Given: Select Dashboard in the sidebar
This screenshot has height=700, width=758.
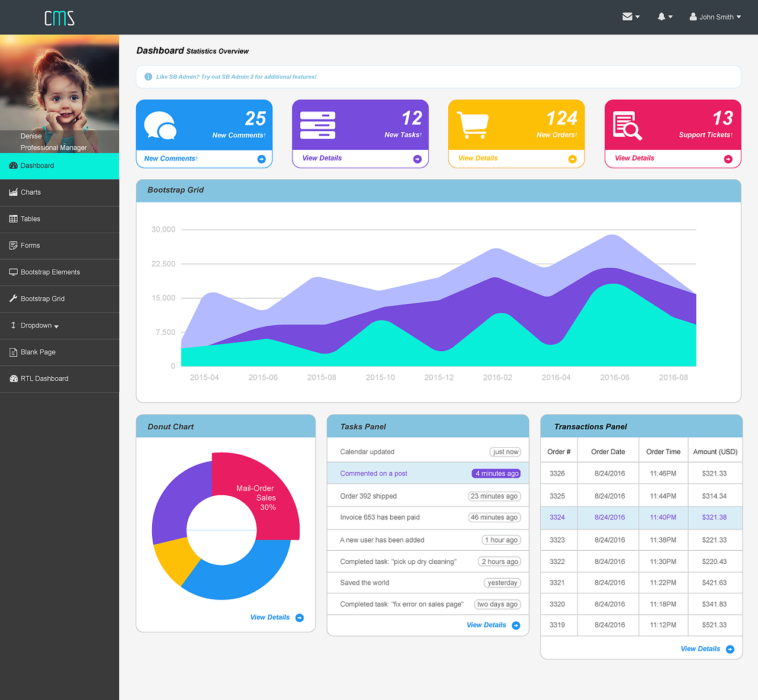Looking at the screenshot, I should click(x=59, y=166).
